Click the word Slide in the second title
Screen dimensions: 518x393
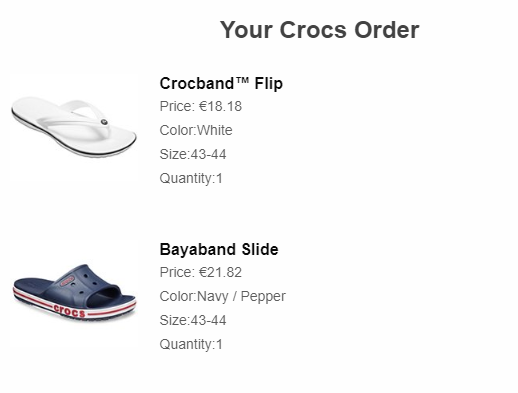[x=260, y=249]
